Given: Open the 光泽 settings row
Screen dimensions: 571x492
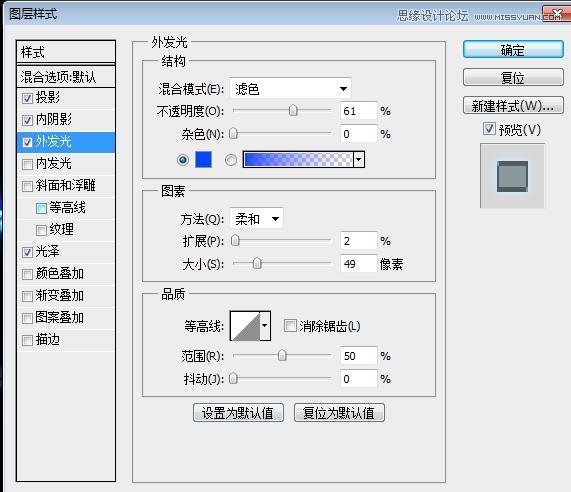Looking at the screenshot, I should [66, 252].
